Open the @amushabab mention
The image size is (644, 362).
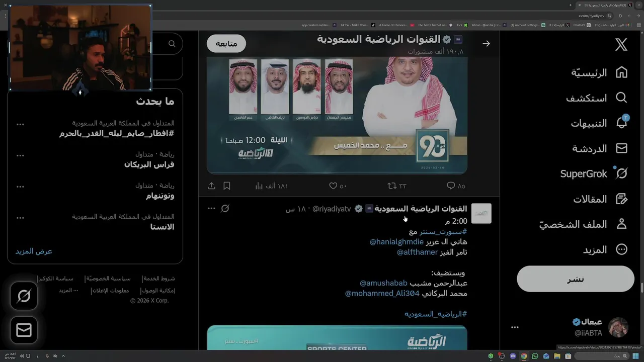pos(383,283)
